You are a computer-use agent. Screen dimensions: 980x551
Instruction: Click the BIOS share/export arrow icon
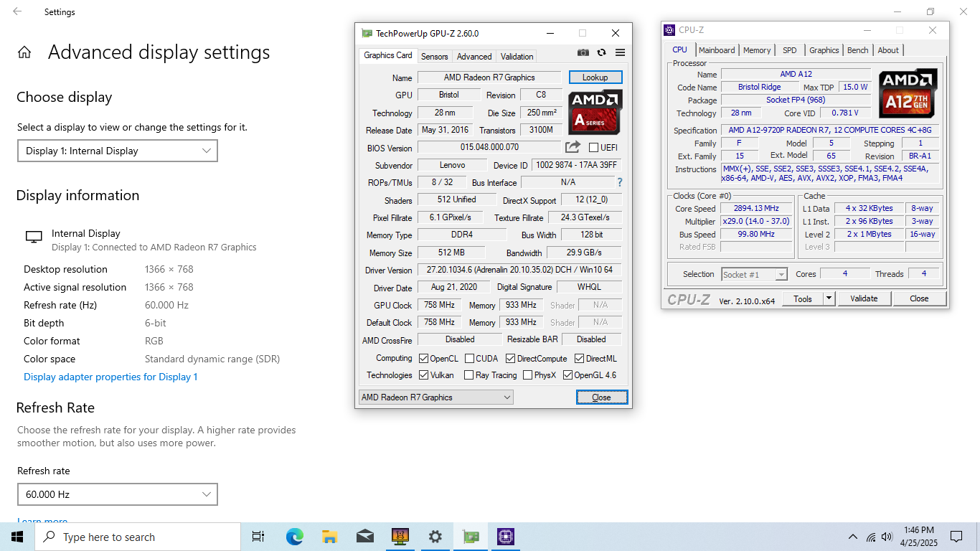pos(573,147)
